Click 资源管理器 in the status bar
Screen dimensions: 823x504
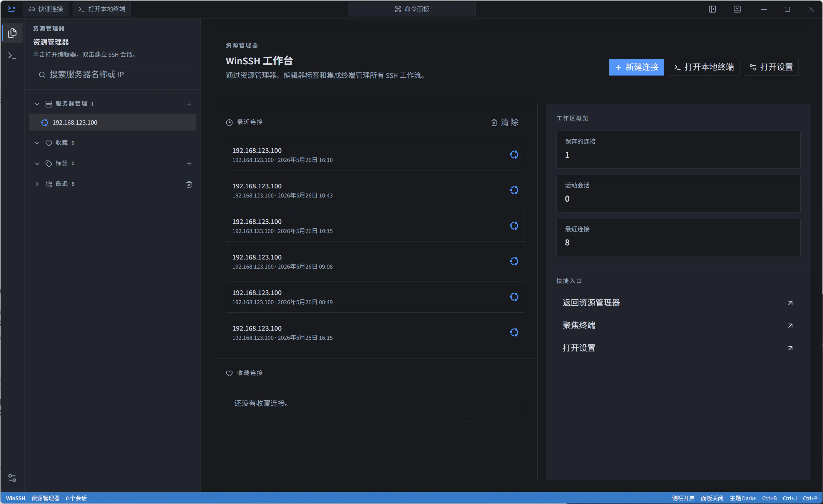[x=46, y=498]
